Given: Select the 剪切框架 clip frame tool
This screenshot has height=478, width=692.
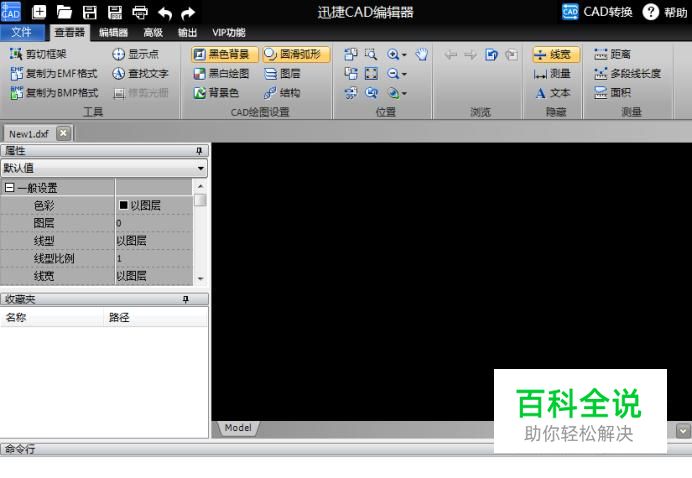Looking at the screenshot, I should coord(38,54).
